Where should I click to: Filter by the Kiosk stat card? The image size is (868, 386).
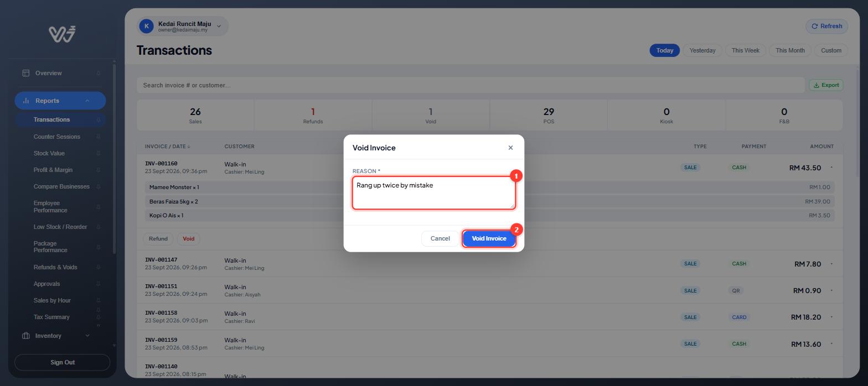[x=666, y=115]
